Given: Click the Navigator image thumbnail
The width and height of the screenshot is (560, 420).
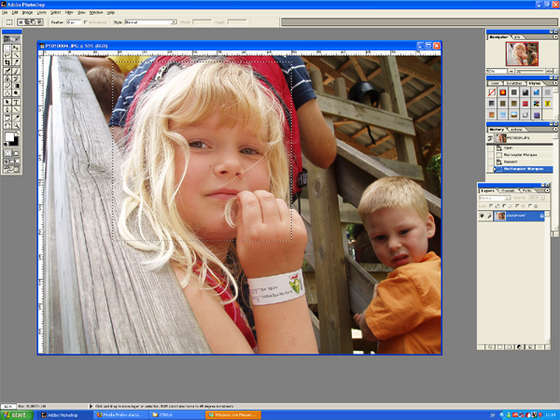Looking at the screenshot, I should tap(522, 54).
